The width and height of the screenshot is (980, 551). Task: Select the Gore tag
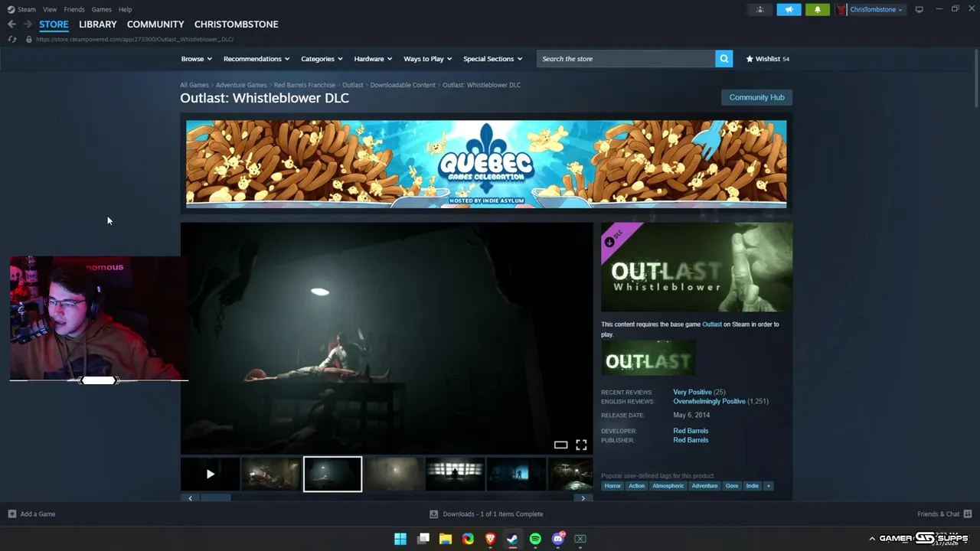click(732, 486)
